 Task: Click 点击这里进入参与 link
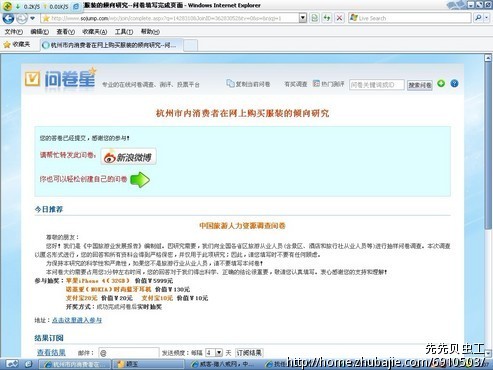click(77, 320)
